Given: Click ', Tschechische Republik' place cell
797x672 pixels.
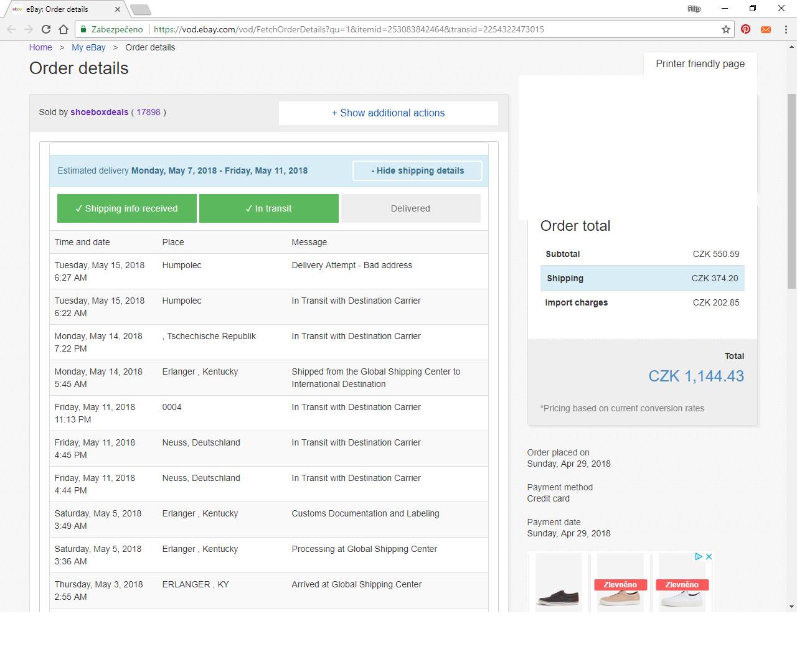Looking at the screenshot, I should (x=209, y=336).
